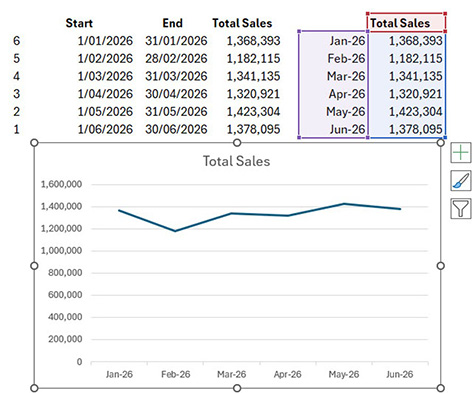The height and width of the screenshot is (393, 475).
Task: Click the Jan-26 horizontal axis label
Action: pyautogui.click(x=119, y=374)
